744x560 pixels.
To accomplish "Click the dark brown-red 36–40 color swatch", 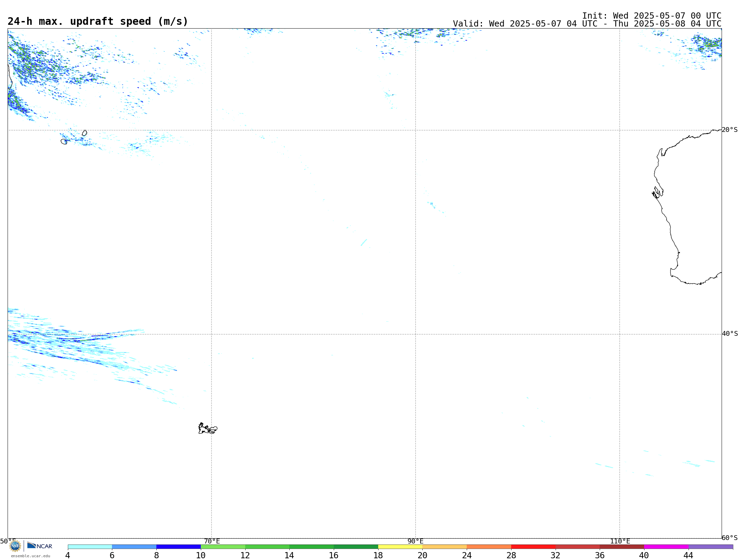I will pos(622,547).
